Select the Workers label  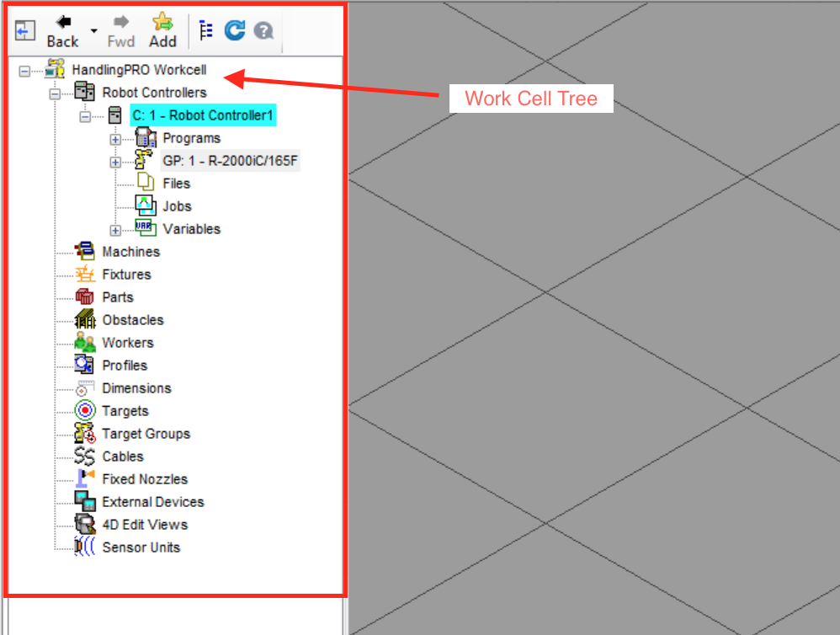128,343
